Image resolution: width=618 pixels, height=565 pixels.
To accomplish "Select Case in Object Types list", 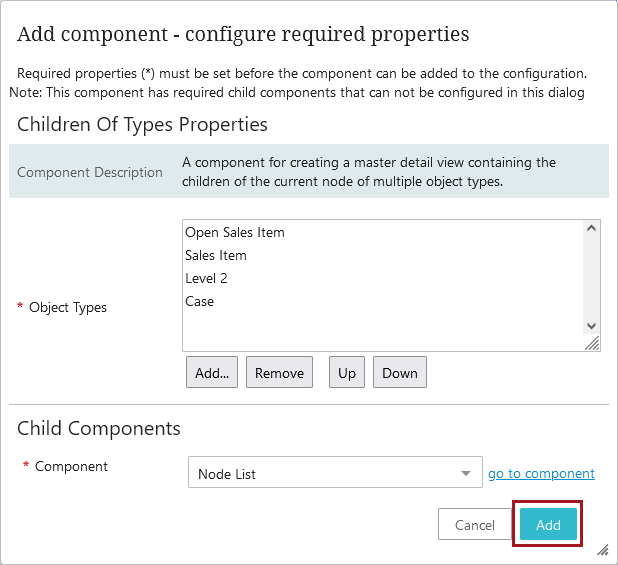I will coord(199,302).
